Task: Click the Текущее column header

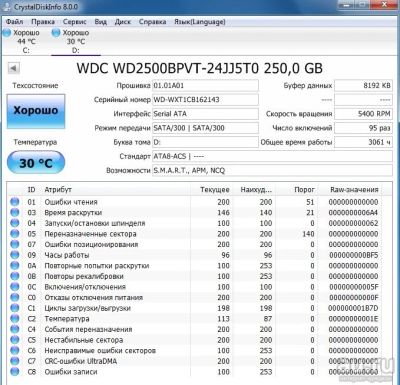Action: coord(215,190)
